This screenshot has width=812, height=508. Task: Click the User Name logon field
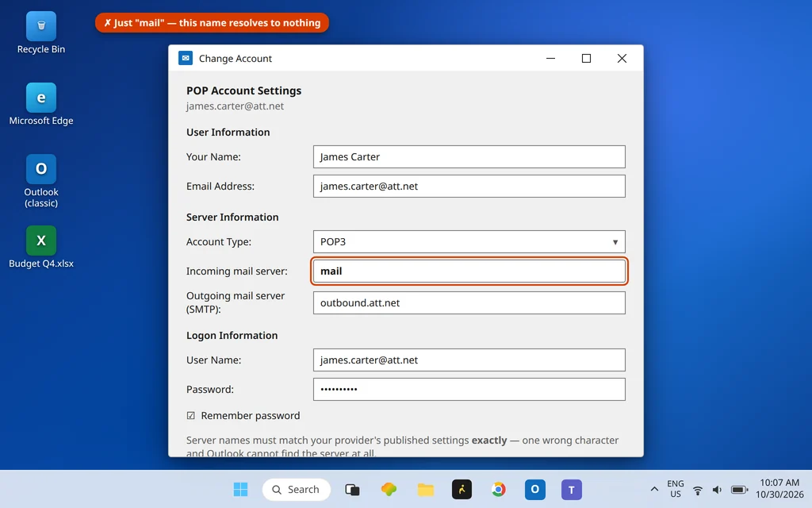point(469,360)
